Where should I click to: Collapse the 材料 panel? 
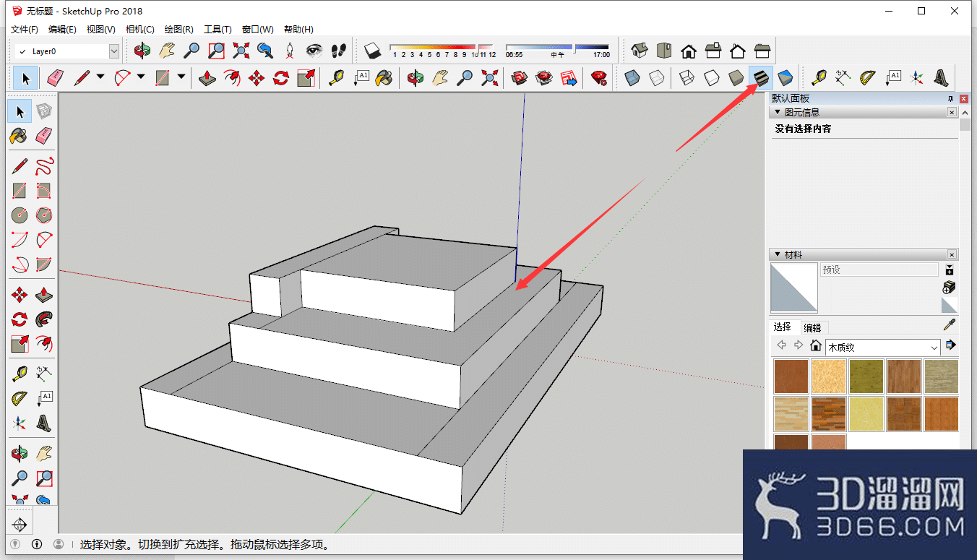coord(777,254)
